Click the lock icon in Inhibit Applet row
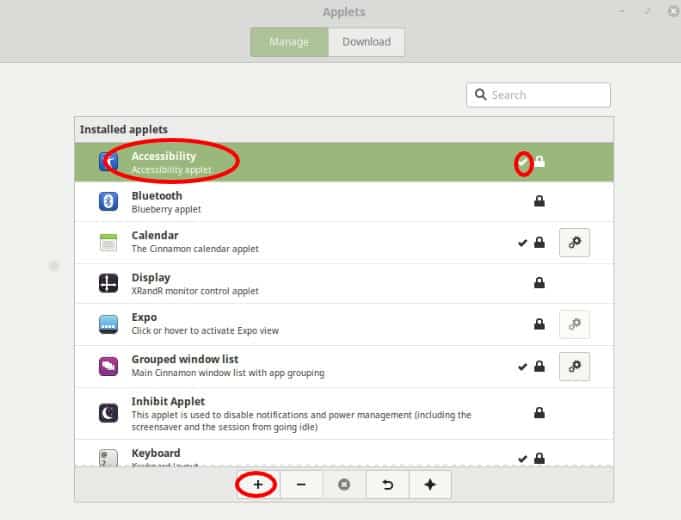 point(539,412)
